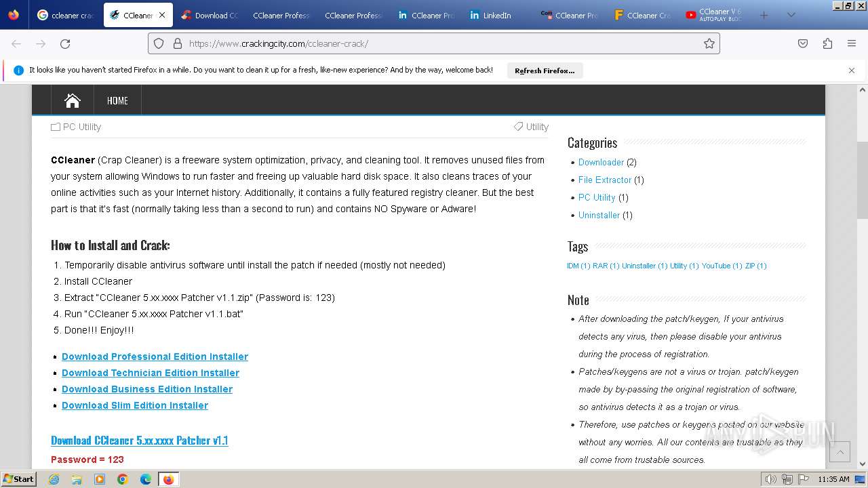Screen dimensions: 868x488
Task: Click the taskbar clock 11:35 AM
Action: [833, 479]
